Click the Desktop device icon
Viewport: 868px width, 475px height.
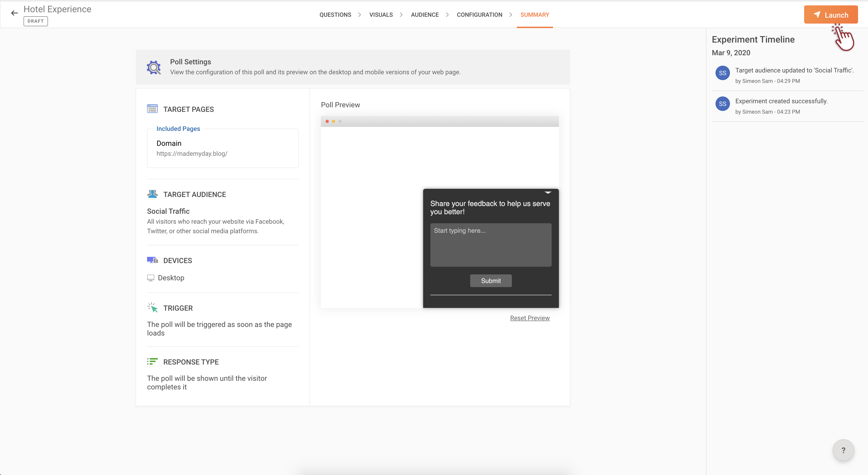151,278
